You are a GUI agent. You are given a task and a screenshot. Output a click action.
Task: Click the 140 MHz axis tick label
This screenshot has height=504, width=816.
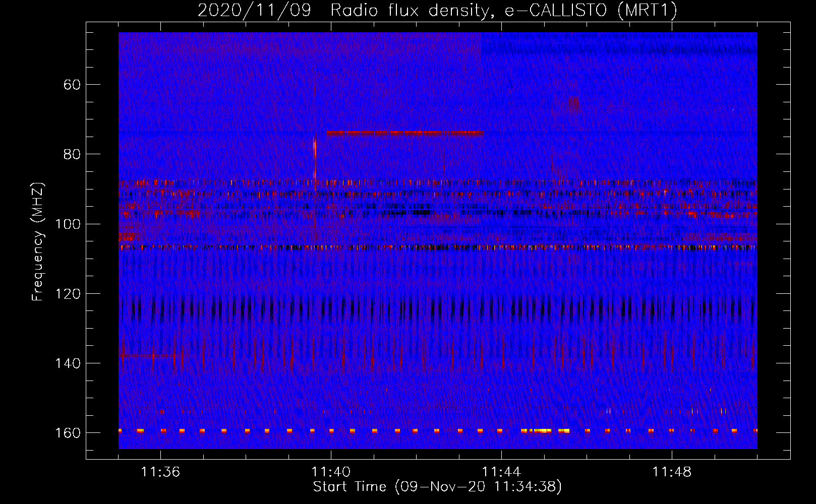(68, 363)
